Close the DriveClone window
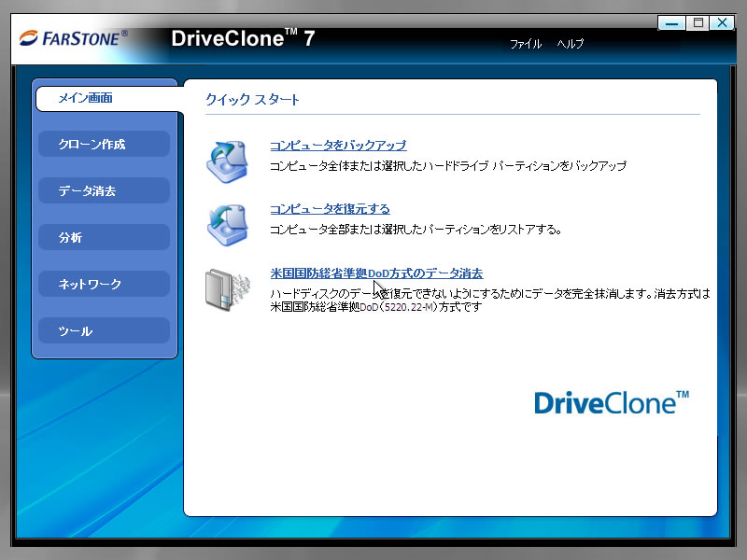This screenshot has height=560, width=747. point(722,22)
